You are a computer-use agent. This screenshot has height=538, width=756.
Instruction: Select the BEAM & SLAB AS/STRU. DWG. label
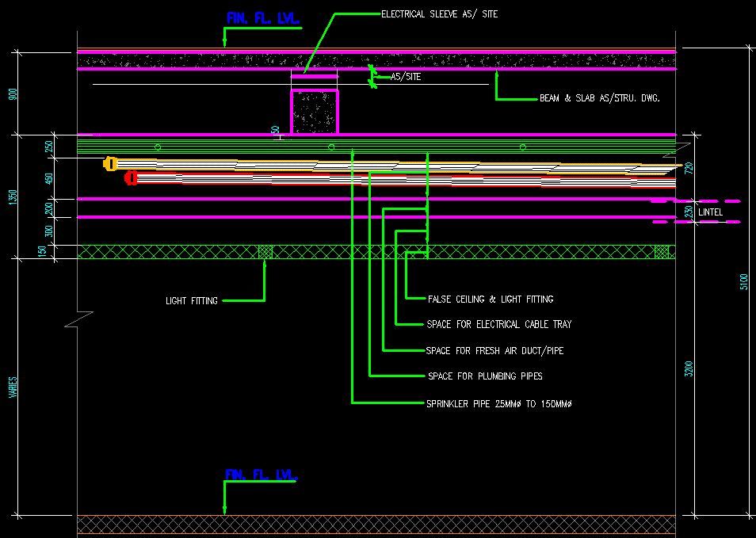click(x=601, y=98)
